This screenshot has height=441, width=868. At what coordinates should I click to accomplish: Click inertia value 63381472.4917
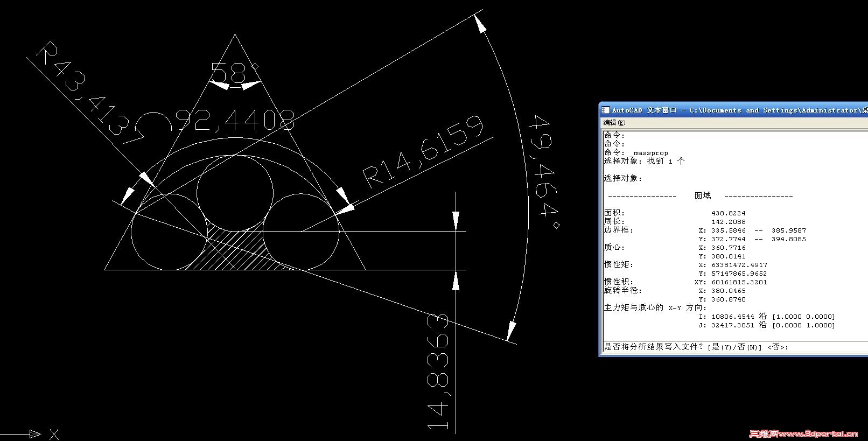(x=739, y=265)
